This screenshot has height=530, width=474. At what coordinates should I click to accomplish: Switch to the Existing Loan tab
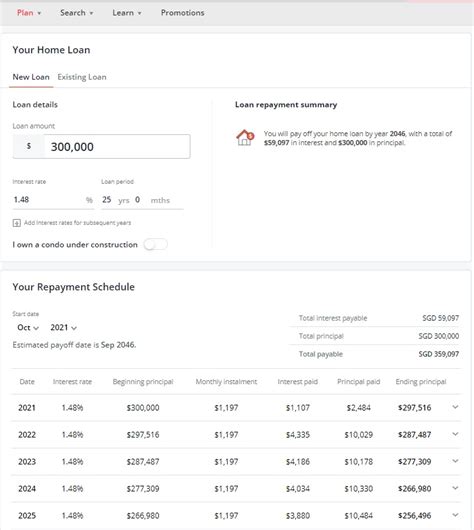(x=82, y=77)
